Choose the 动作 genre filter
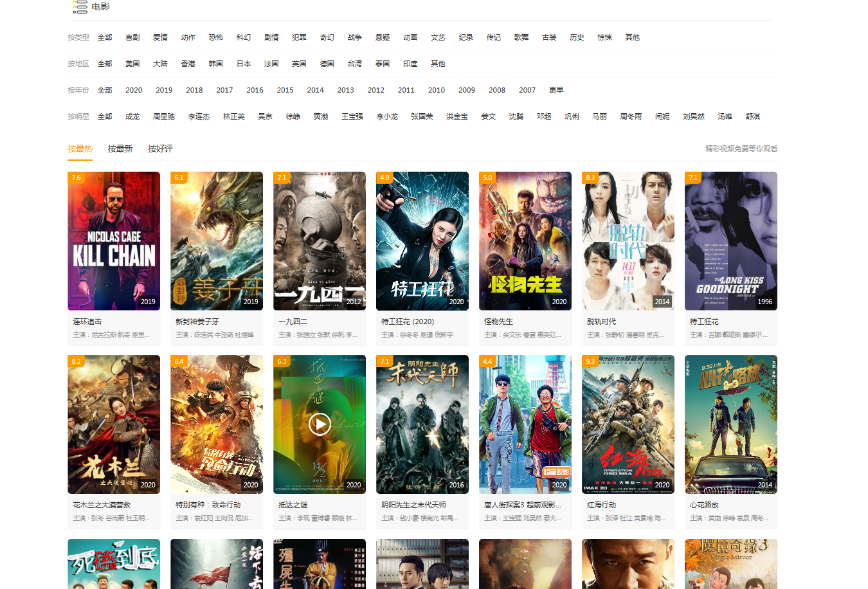The height and width of the screenshot is (589, 868). coord(188,37)
